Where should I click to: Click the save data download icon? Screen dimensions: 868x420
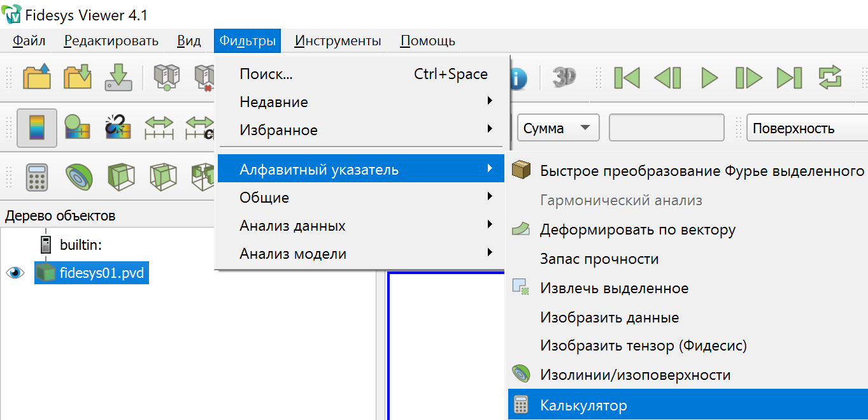pyautogui.click(x=118, y=77)
